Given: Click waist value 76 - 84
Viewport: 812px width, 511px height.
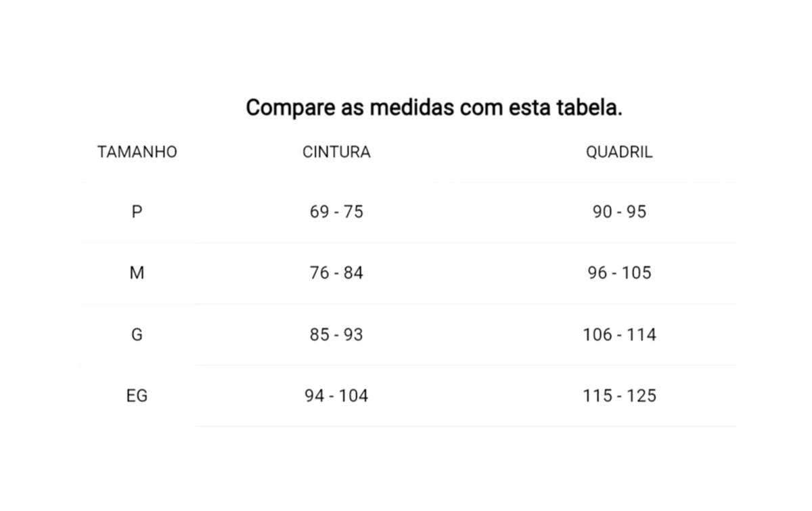Looking at the screenshot, I should 336,273.
